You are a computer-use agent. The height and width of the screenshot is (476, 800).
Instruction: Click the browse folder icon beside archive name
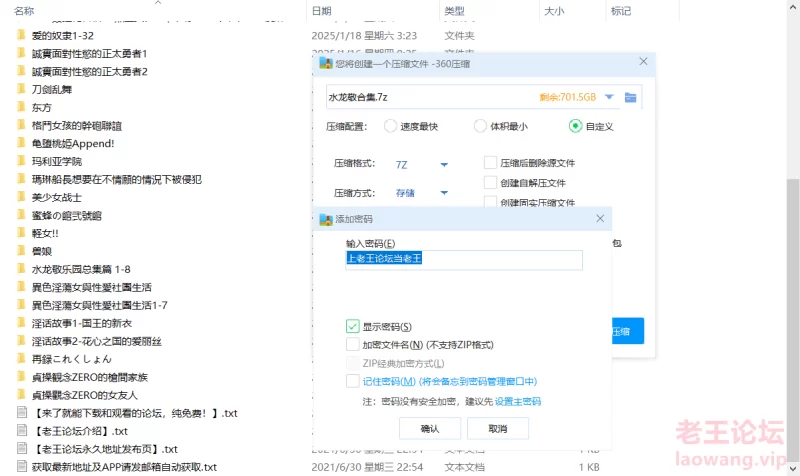click(630, 97)
